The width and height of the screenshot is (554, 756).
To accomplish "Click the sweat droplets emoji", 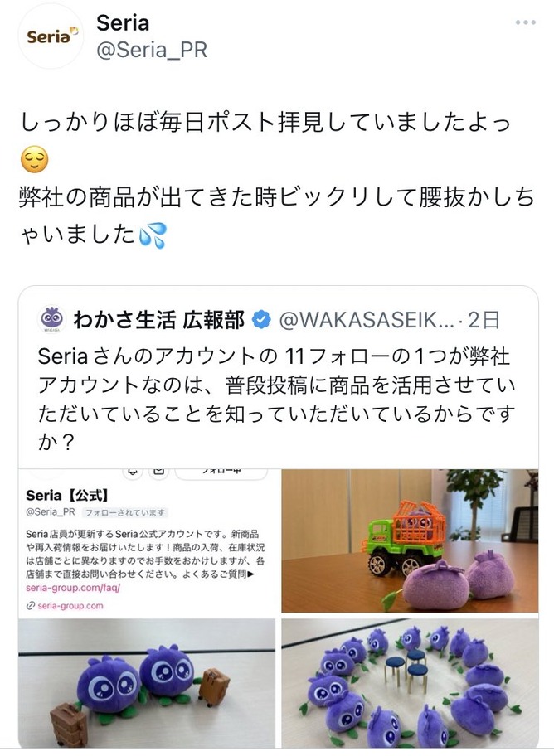I will click(153, 235).
